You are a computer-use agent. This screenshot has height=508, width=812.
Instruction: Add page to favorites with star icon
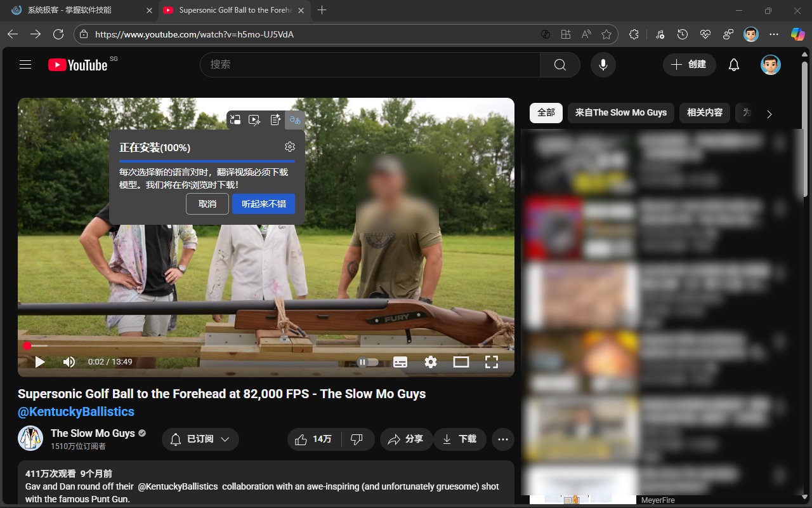[x=606, y=34]
